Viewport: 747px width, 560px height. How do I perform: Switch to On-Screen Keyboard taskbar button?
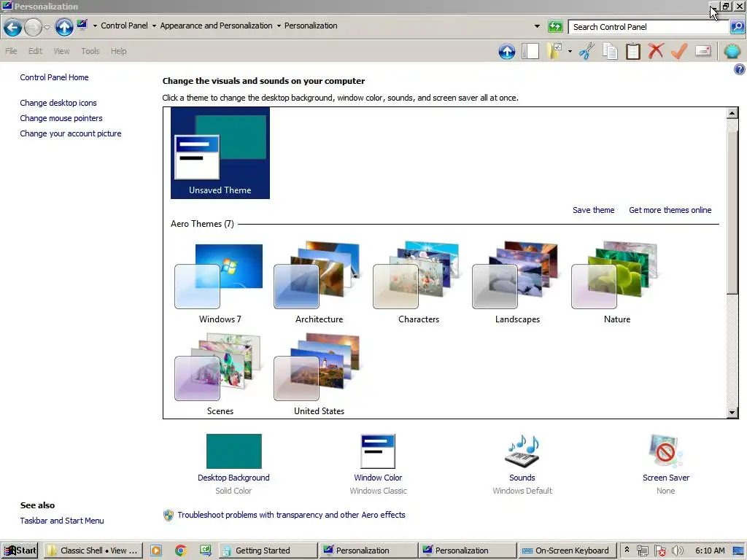click(x=566, y=551)
